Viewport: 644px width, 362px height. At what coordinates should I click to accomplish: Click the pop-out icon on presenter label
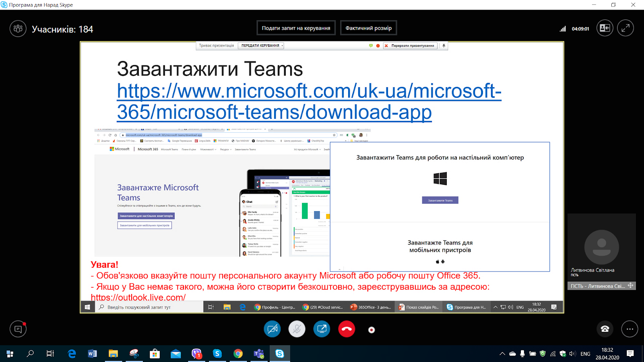(x=630, y=286)
